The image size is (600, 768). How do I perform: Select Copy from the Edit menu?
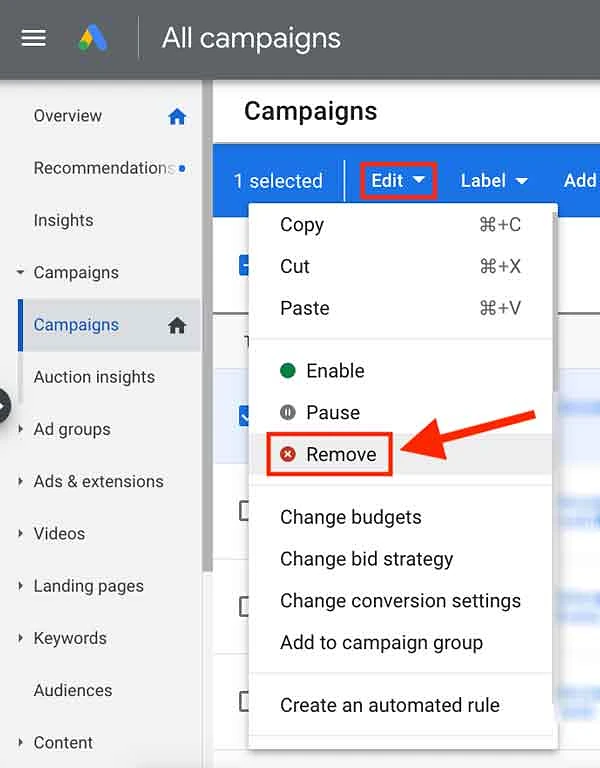401,225
